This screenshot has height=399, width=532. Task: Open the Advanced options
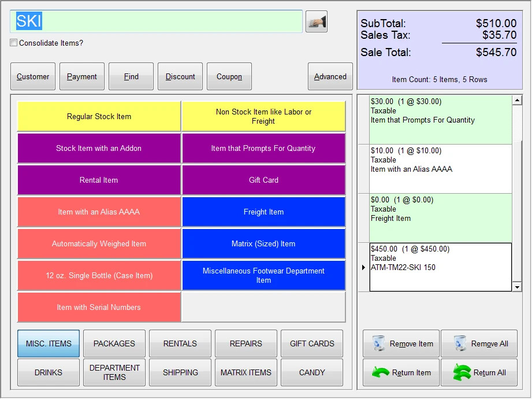tap(330, 76)
